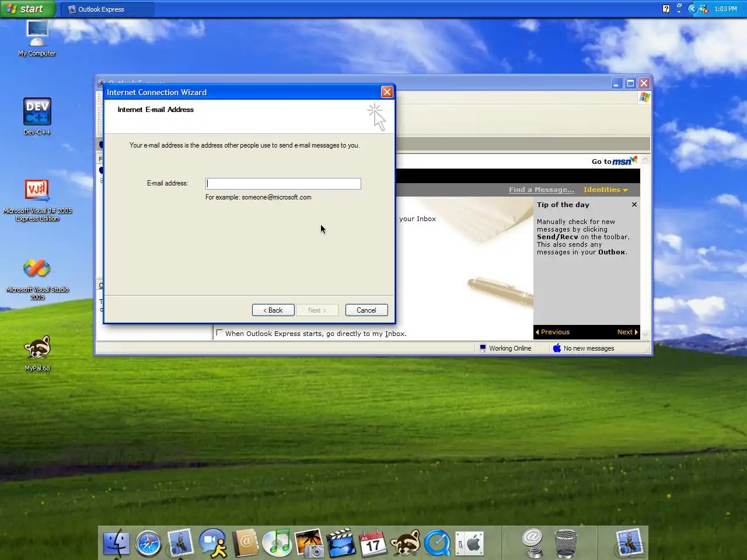
Task: Click the Back button in wizard
Action: point(273,310)
